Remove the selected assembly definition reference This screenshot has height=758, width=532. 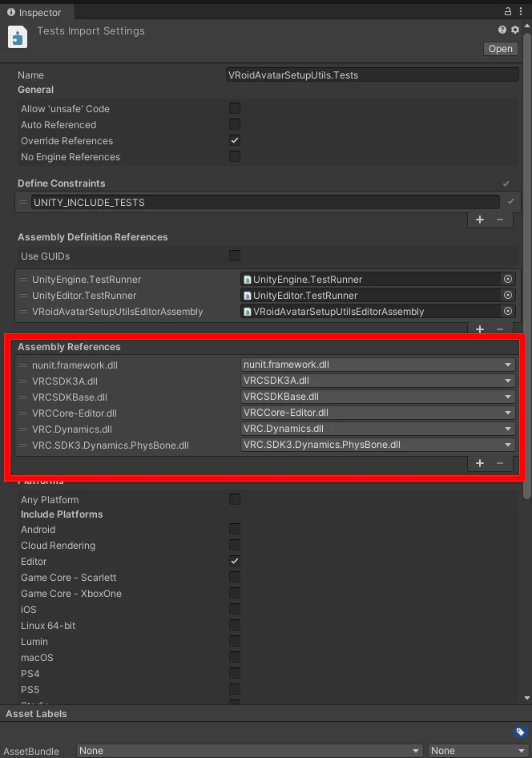tap(500, 329)
